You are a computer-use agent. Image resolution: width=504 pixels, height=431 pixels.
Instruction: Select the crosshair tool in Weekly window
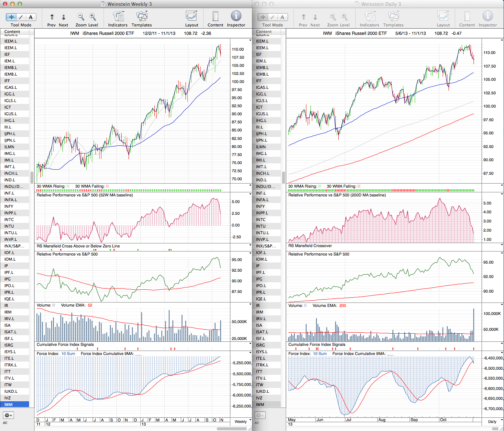[12, 17]
